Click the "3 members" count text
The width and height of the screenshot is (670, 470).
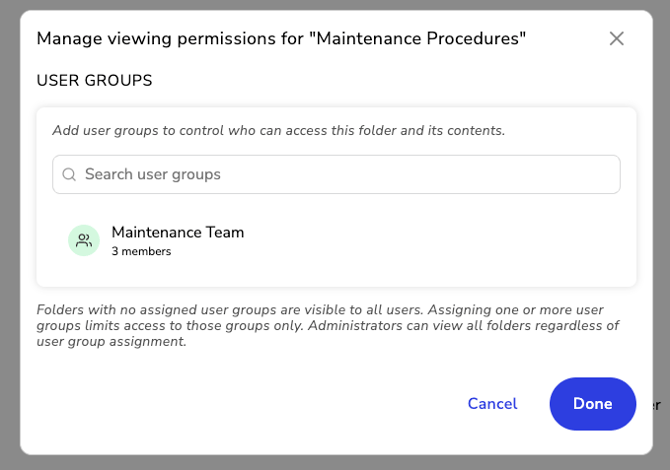pos(141,252)
